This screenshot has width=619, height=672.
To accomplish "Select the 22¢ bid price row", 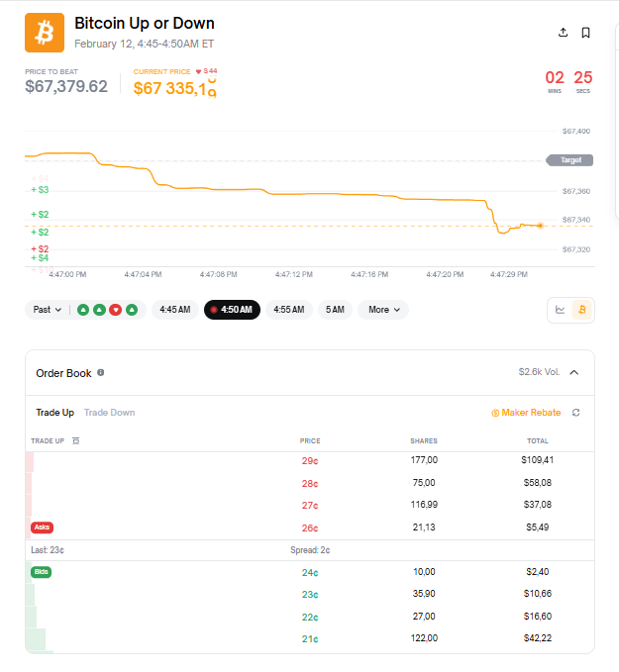I will [x=310, y=618].
